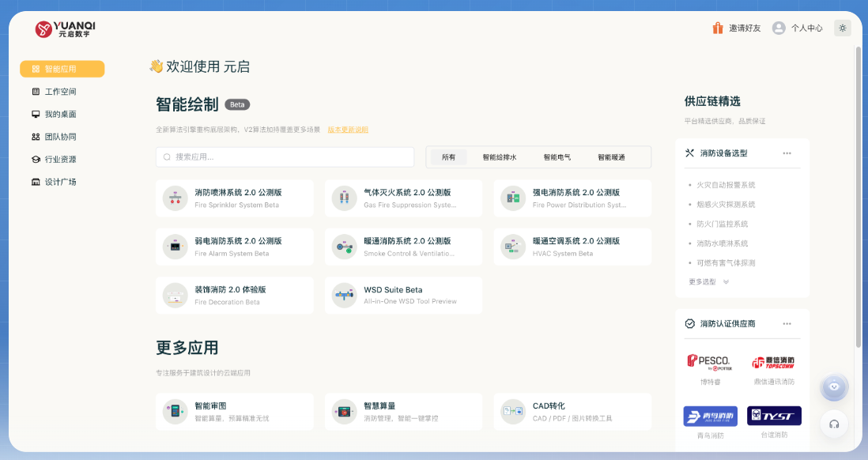Click 消防水喷淋系统 list item
Viewport: 868px width, 460px height.
(x=722, y=243)
